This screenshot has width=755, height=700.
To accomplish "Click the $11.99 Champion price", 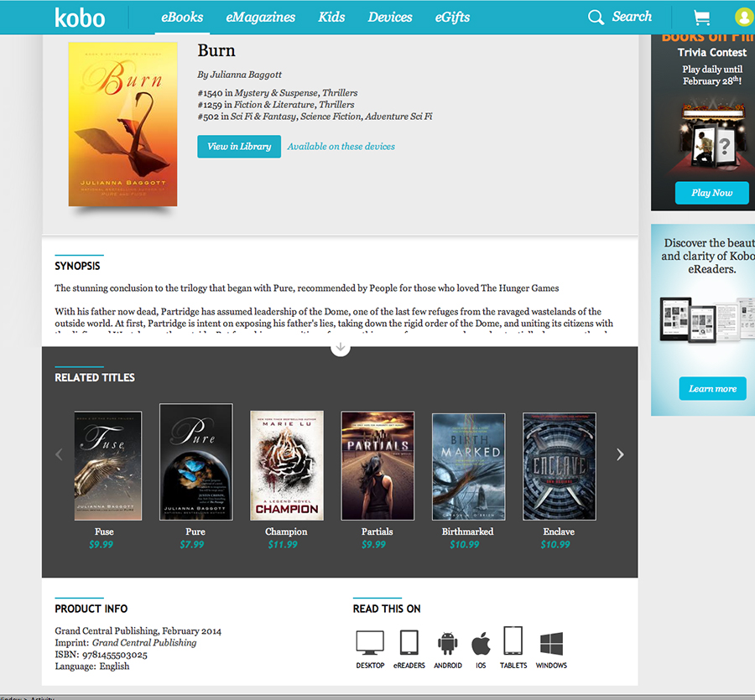I will [x=283, y=545].
